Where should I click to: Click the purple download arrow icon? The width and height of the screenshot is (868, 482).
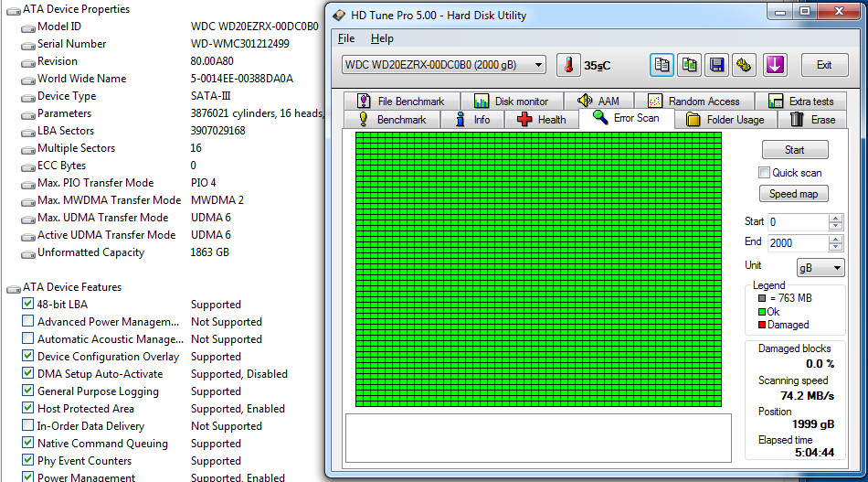(x=775, y=65)
